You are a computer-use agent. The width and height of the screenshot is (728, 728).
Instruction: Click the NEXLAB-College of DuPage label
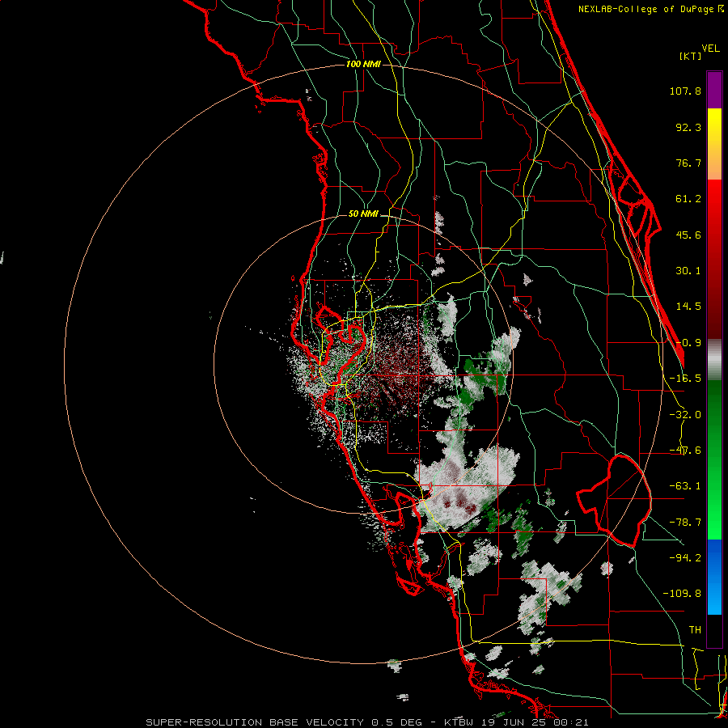645,9
